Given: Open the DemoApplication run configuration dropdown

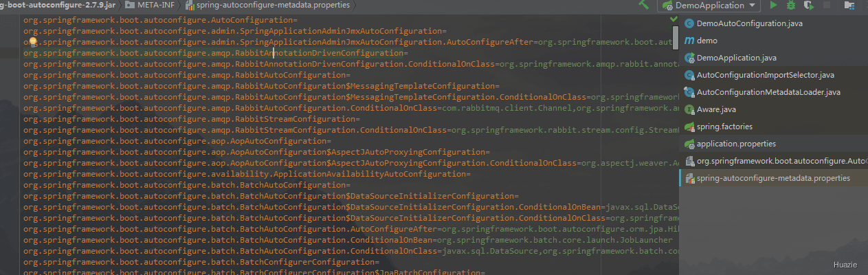Looking at the screenshot, I should click(x=709, y=5).
